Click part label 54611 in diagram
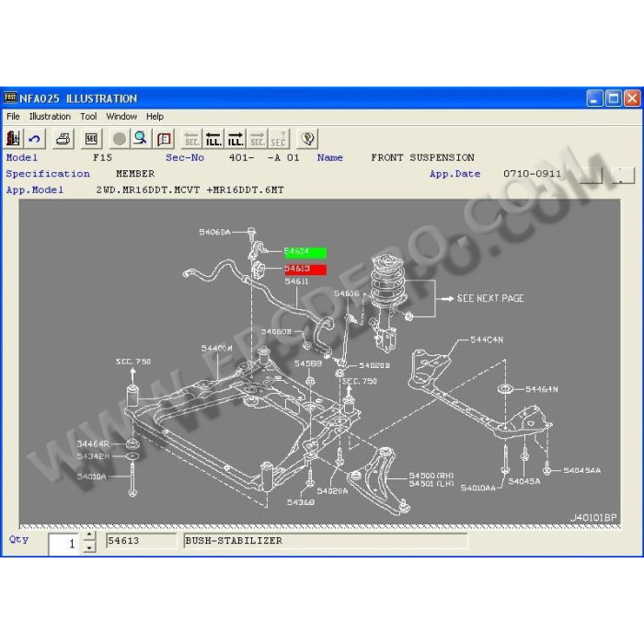Screen dimensions: 644x644 296,282
